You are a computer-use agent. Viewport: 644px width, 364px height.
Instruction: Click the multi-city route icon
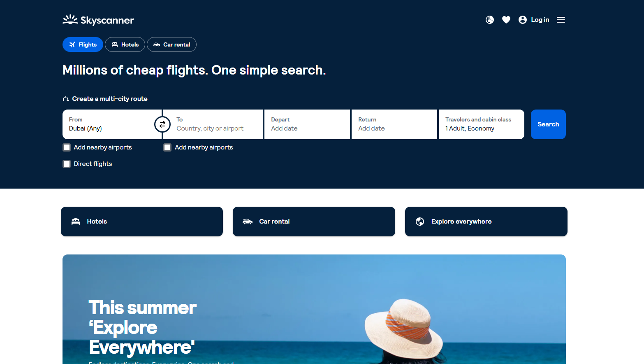click(66, 99)
